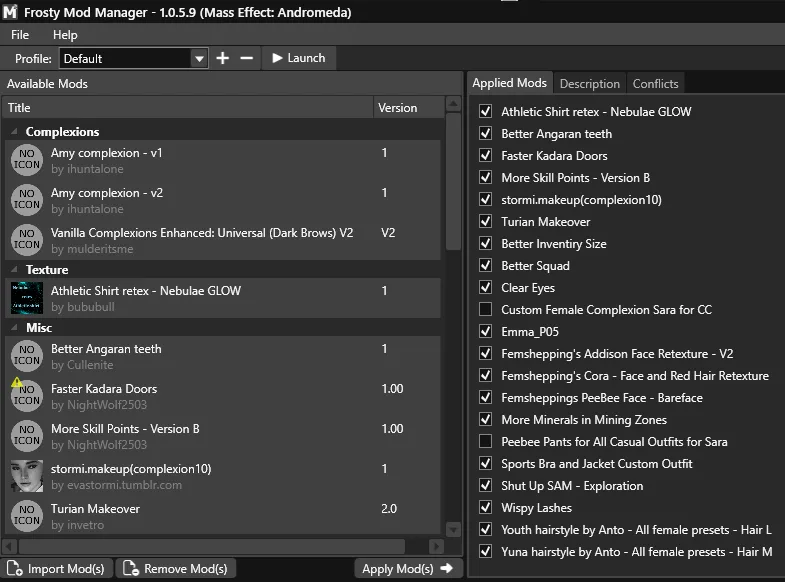Click the NO ICON badge for Vanilla Complexions Enhanced

[x=27, y=240]
